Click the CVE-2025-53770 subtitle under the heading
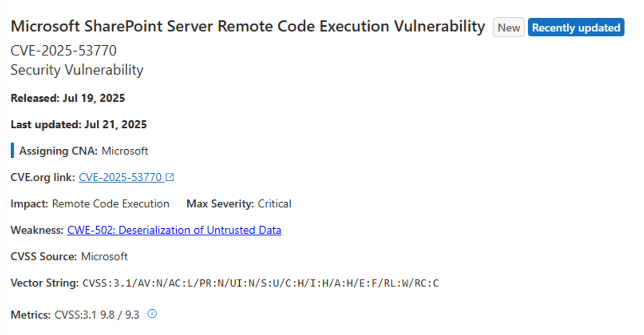Image resolution: width=644 pixels, height=335 pixels. [64, 50]
